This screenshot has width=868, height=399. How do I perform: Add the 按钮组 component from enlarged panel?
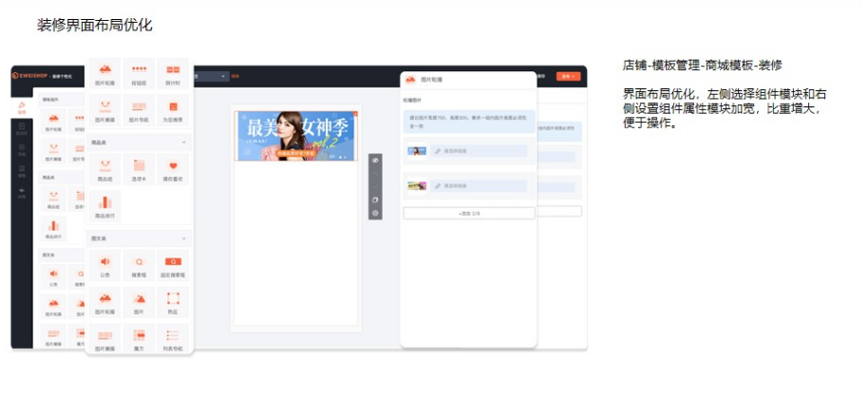139,74
